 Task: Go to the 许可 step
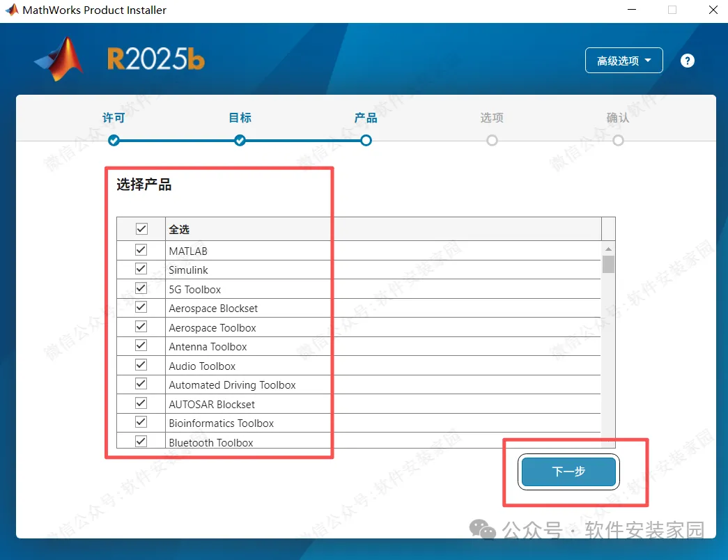pos(114,118)
